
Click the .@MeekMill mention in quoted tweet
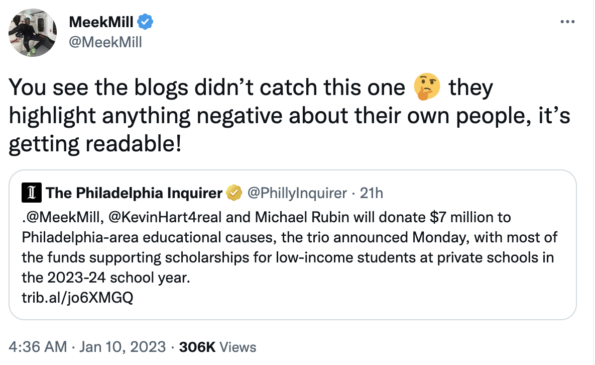tap(61, 217)
